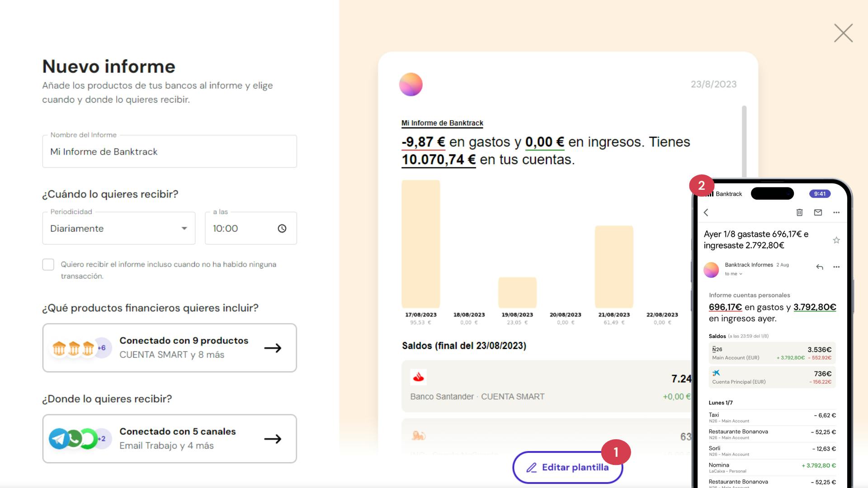Click the Banktrack gradient logo in report preview
Image resolution: width=868 pixels, height=488 pixels.
(410, 84)
